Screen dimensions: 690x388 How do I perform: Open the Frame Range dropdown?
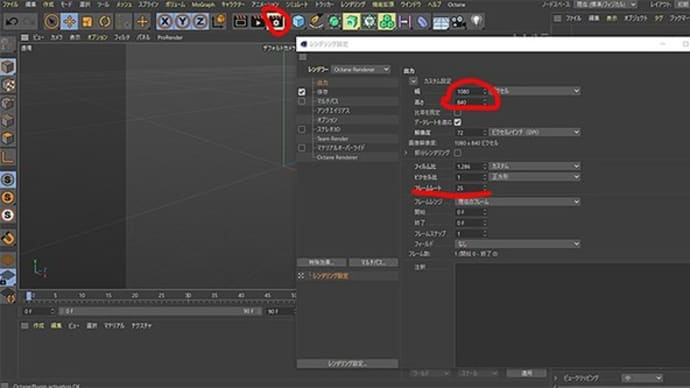coord(517,201)
